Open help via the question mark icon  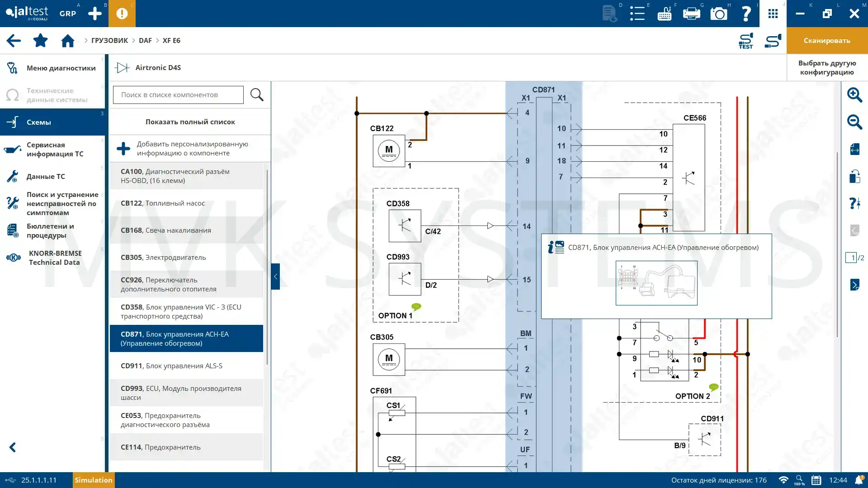pos(746,14)
